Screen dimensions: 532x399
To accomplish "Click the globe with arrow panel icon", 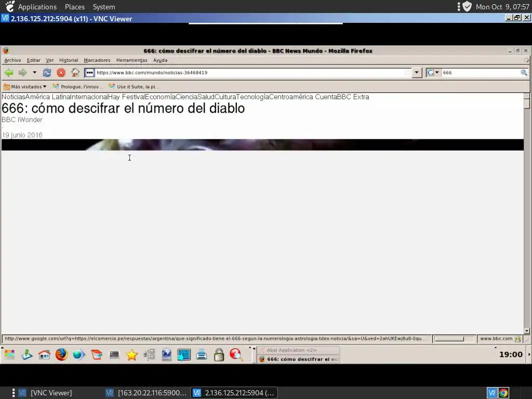I will click(x=79, y=354).
